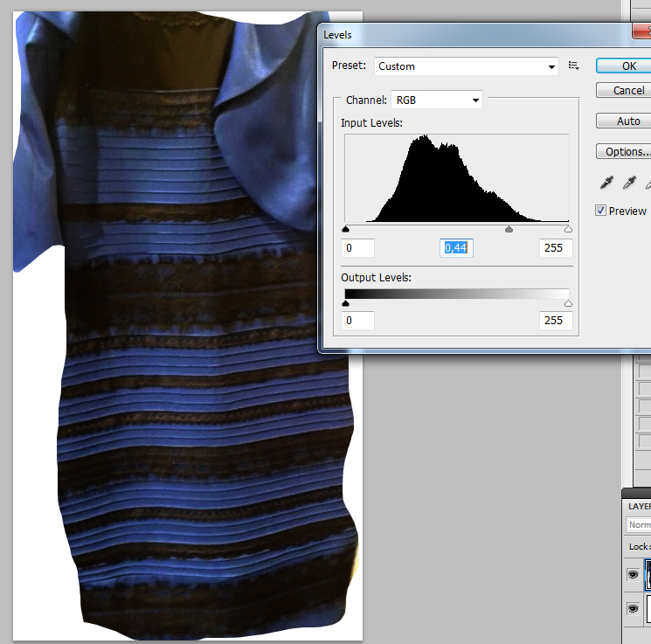Click the output white point triangle
The image size is (651, 644).
click(x=568, y=303)
